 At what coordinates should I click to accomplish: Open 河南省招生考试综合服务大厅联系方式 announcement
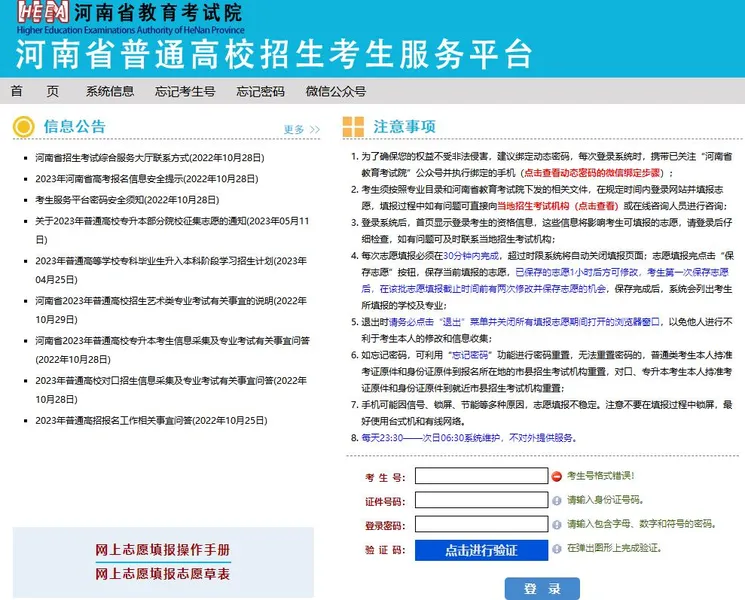150,158
